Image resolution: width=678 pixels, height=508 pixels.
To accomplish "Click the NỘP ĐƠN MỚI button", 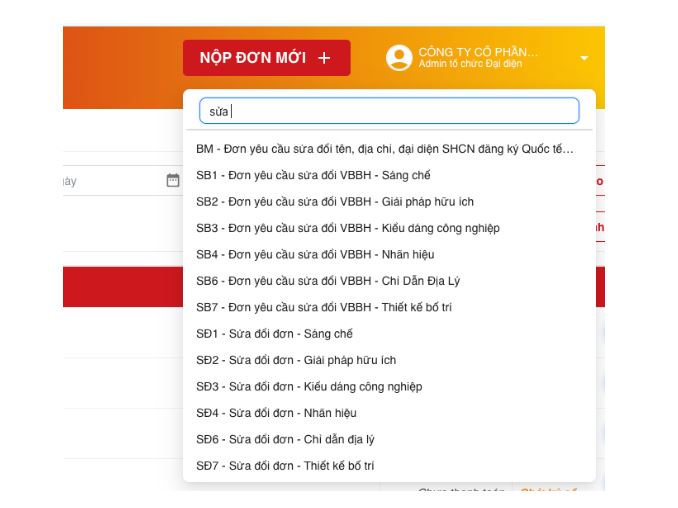I will tap(265, 58).
